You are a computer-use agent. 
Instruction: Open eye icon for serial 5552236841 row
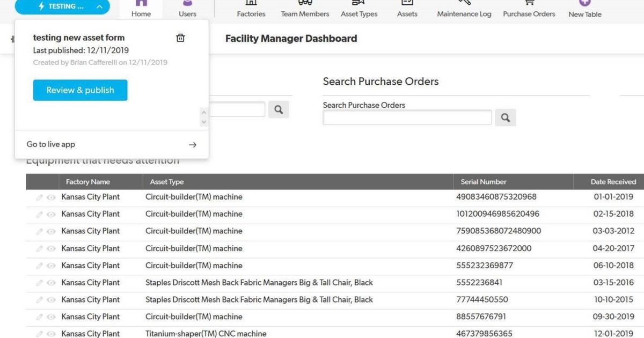51,282
